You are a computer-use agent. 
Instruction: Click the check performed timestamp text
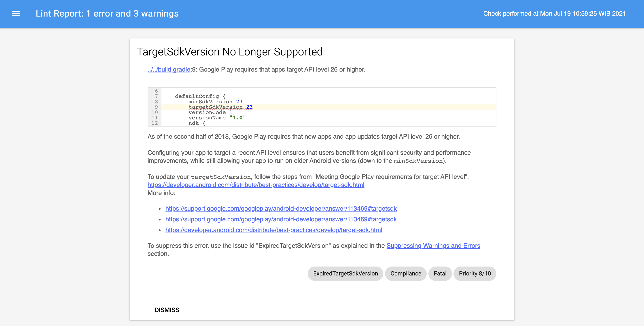554,13
